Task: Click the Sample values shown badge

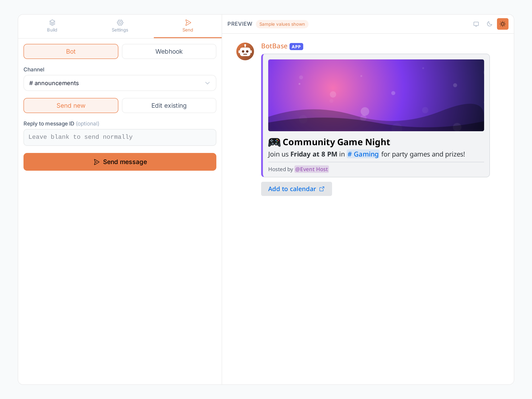Action: pyautogui.click(x=282, y=24)
